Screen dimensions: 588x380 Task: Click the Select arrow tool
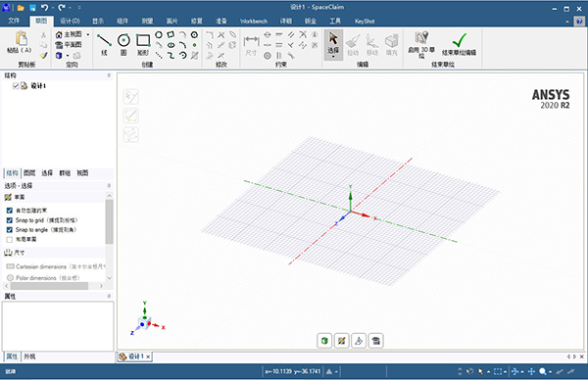(x=333, y=38)
